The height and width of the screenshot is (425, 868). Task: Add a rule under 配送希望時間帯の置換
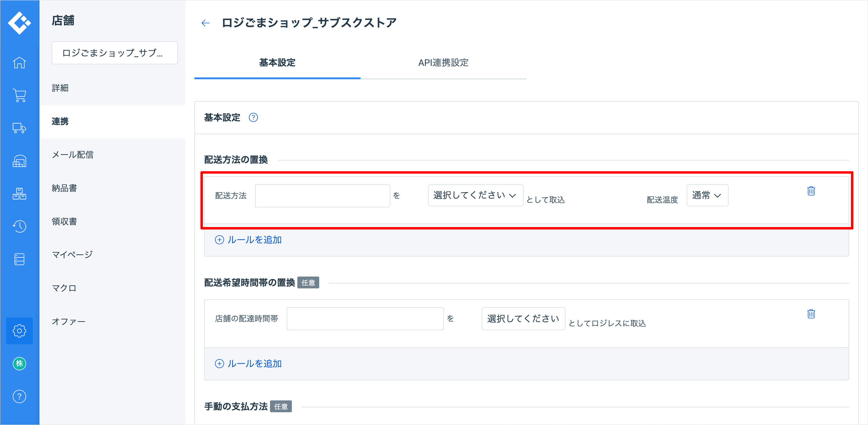coord(249,364)
